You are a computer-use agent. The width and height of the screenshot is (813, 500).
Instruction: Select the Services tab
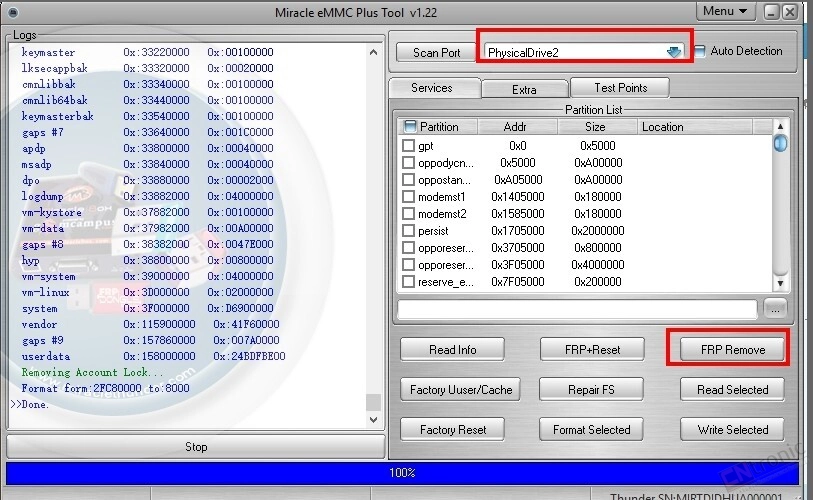tap(431, 88)
